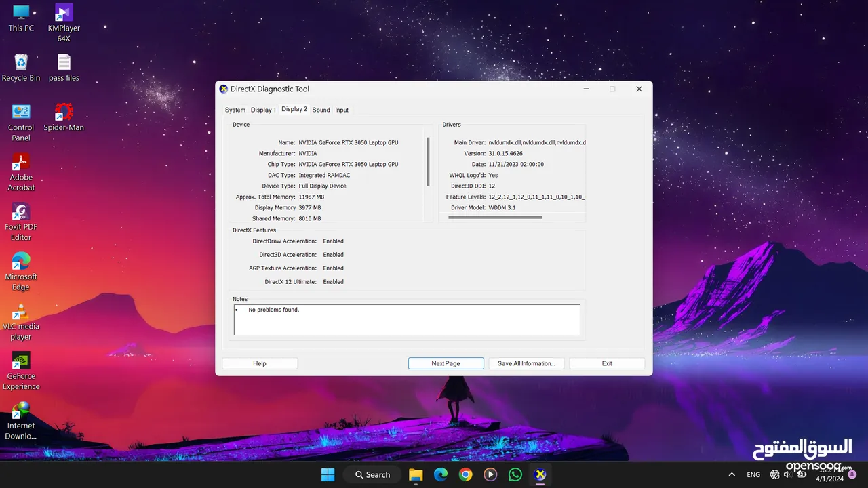Switch to the Display 1 tab
868x488 pixels.
pyautogui.click(x=263, y=110)
